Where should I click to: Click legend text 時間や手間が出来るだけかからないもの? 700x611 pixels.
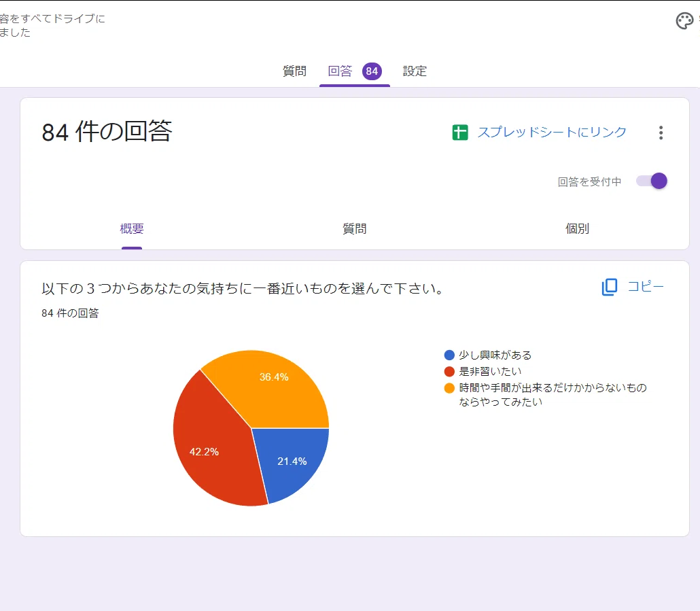click(x=553, y=388)
